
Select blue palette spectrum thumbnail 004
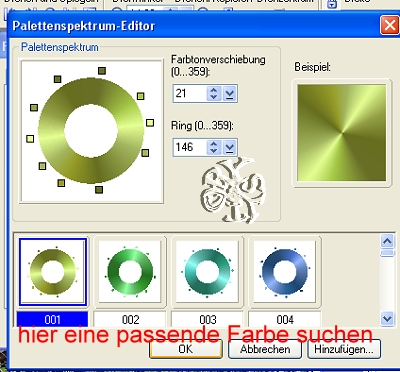coord(285,272)
